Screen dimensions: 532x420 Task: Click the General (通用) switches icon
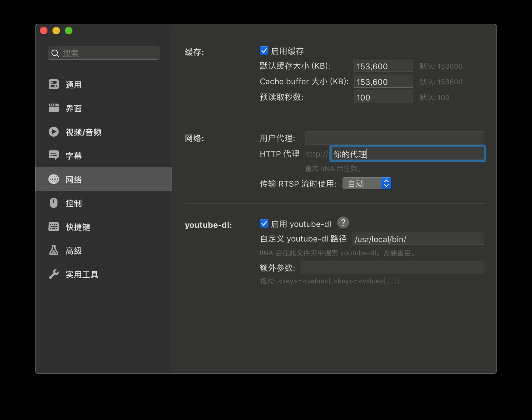pos(54,85)
